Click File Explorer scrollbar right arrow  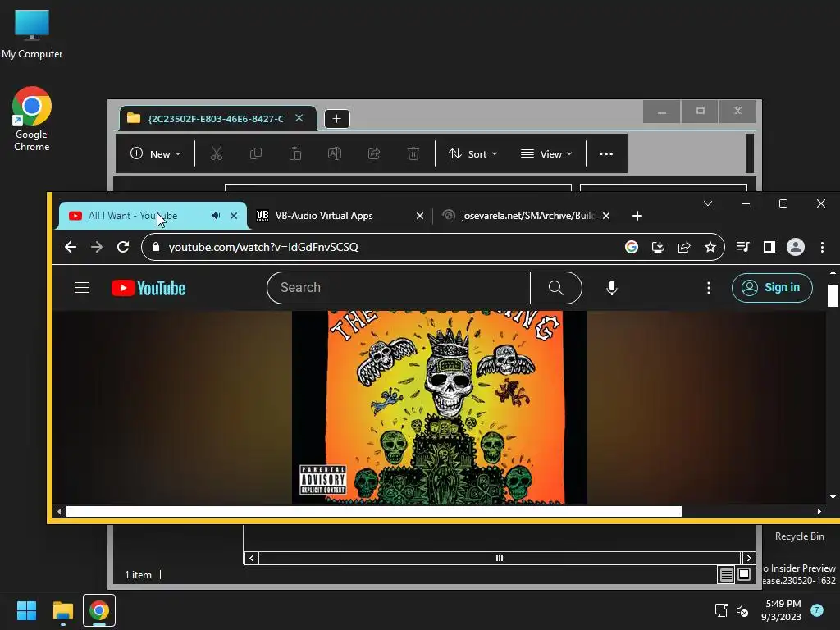(x=749, y=558)
